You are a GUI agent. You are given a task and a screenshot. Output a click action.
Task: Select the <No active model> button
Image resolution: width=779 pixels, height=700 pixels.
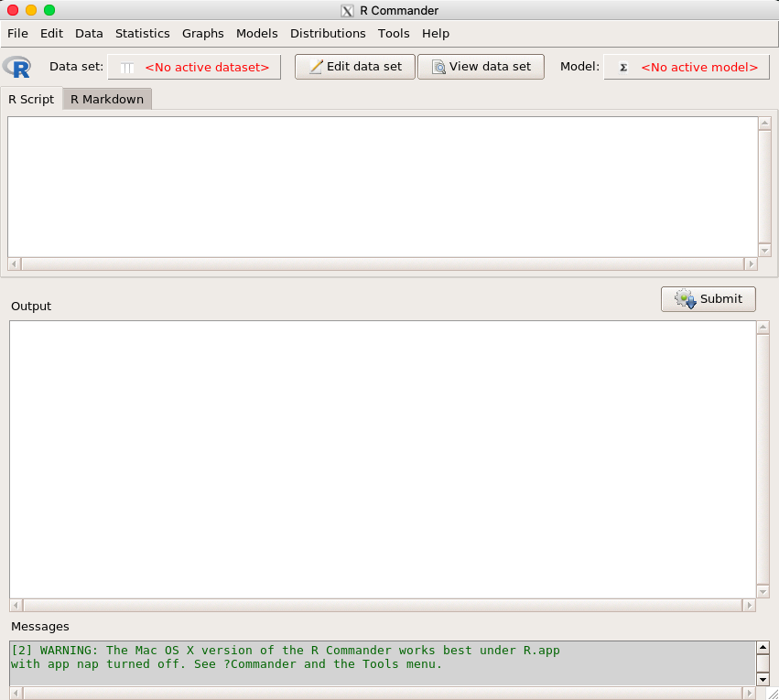click(x=687, y=67)
